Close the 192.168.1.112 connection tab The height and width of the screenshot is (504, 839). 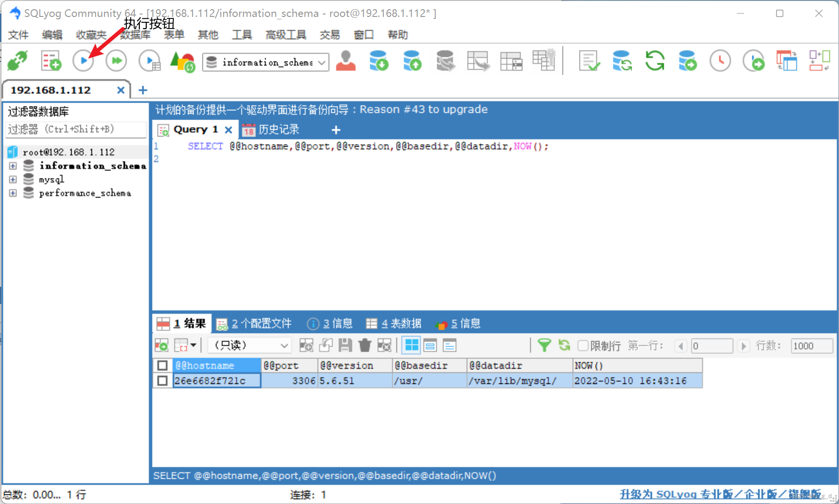121,90
